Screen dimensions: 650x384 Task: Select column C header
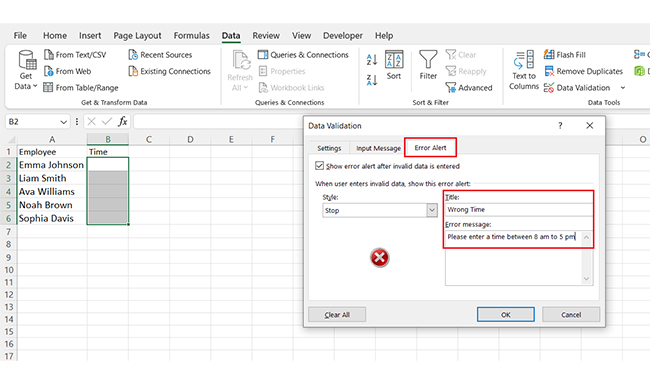[149, 139]
